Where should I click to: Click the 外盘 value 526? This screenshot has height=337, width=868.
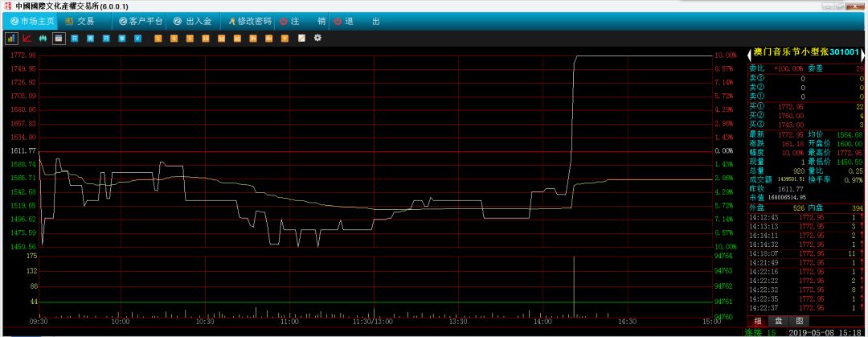coord(798,208)
